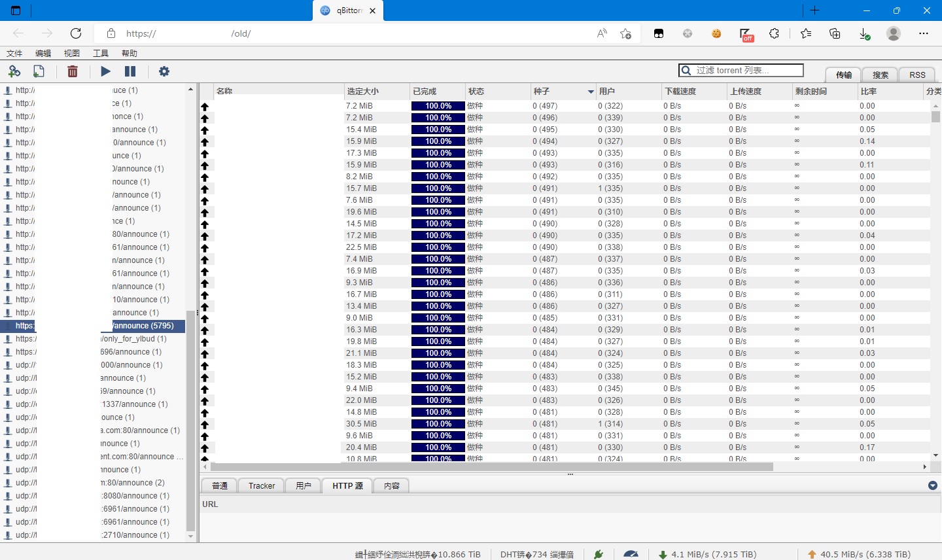Click the extension icon with red off badge

(745, 34)
